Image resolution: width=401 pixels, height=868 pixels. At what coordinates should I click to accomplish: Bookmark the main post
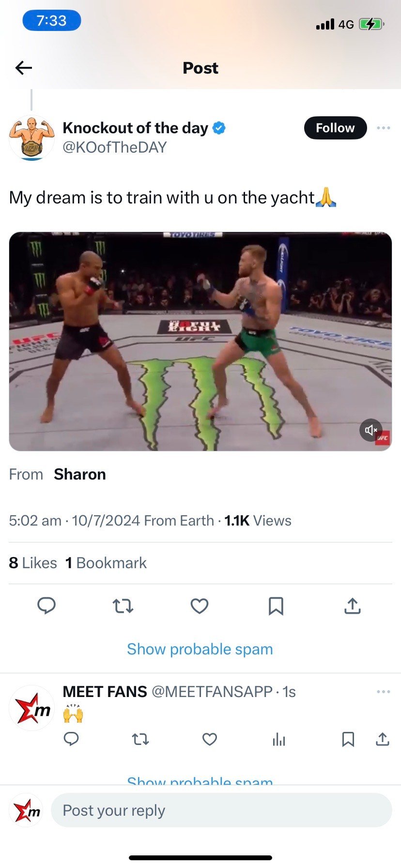276,606
